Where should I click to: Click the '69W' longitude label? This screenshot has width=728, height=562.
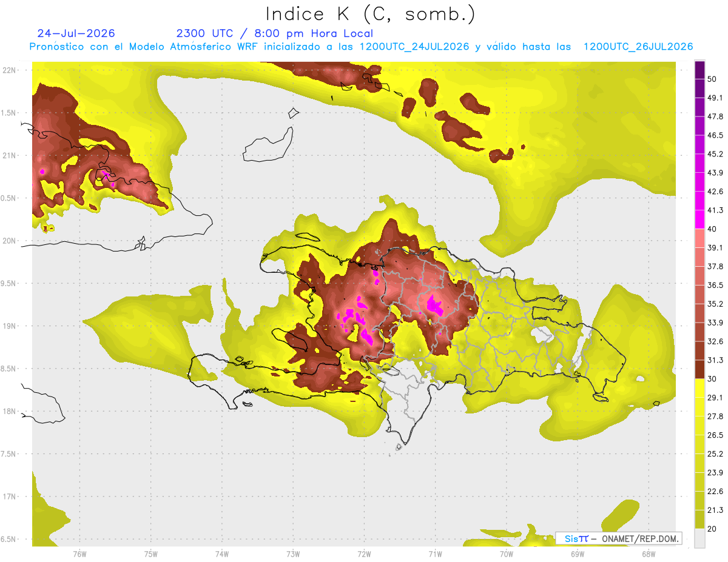pyautogui.click(x=578, y=554)
